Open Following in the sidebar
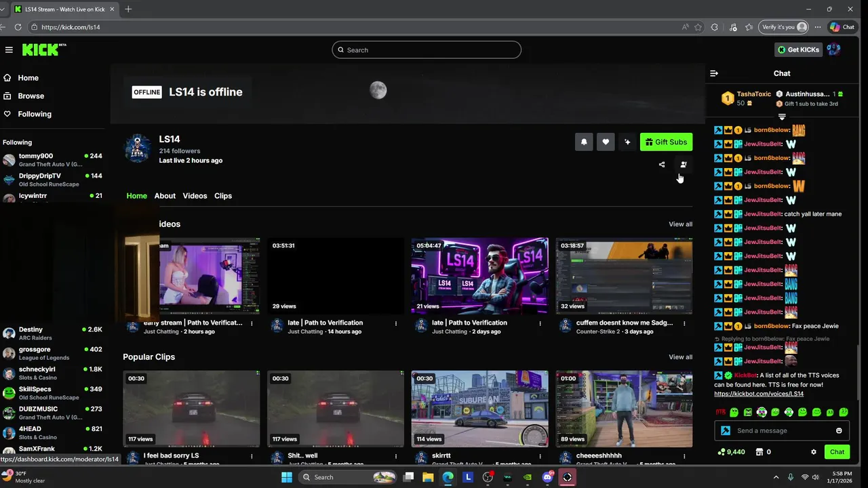This screenshot has width=868, height=488. (x=34, y=114)
